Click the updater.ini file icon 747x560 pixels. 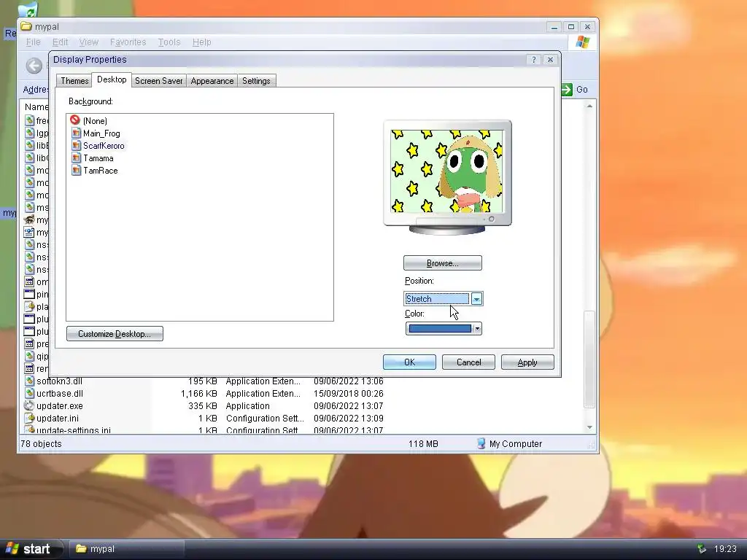tap(29, 418)
